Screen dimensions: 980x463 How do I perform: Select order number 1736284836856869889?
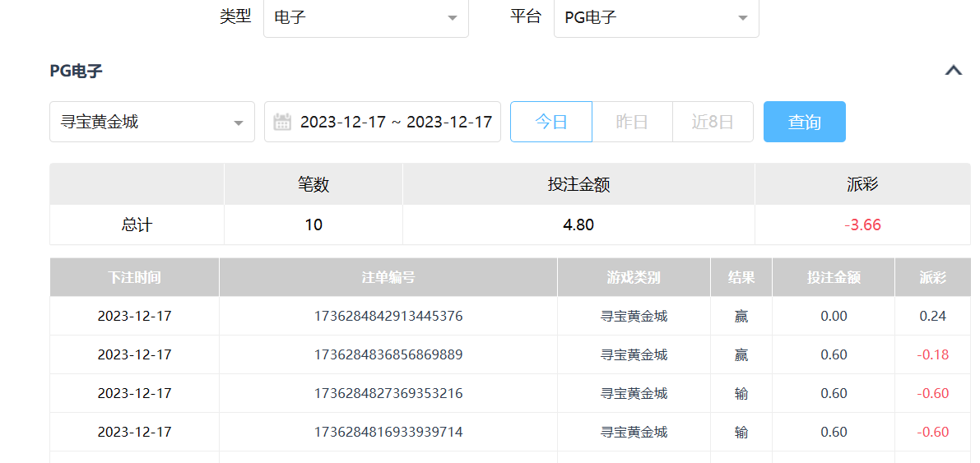coord(388,355)
